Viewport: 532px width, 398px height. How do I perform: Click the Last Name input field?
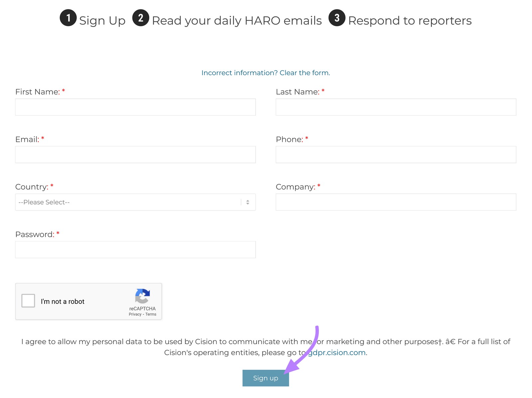tap(395, 107)
